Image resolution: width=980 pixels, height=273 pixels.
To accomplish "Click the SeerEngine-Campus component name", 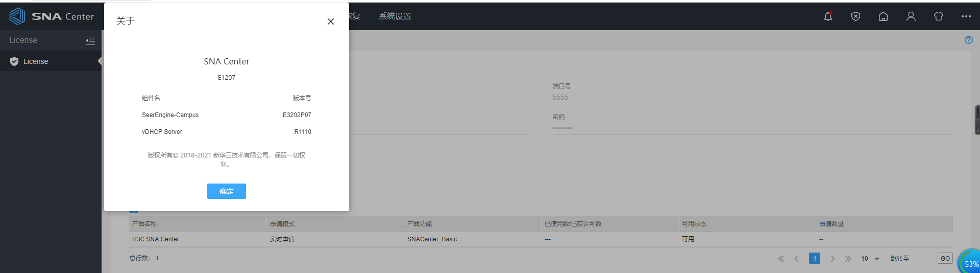I will (170, 115).
